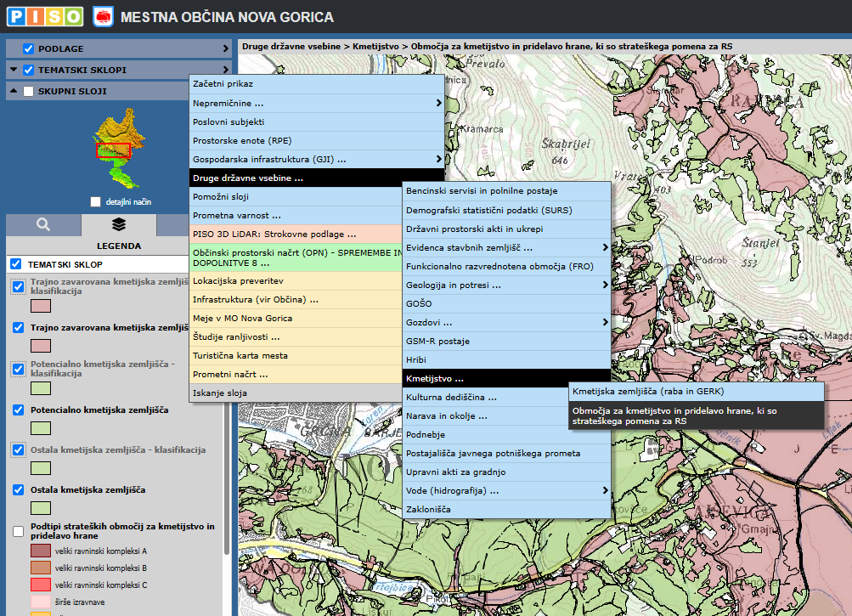Open the layers stack legend tab
852x616 pixels.
pyautogui.click(x=119, y=225)
